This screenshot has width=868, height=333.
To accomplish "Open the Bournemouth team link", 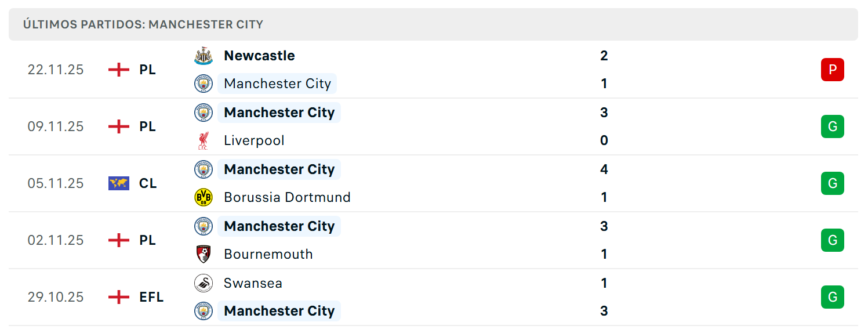I will 268,254.
